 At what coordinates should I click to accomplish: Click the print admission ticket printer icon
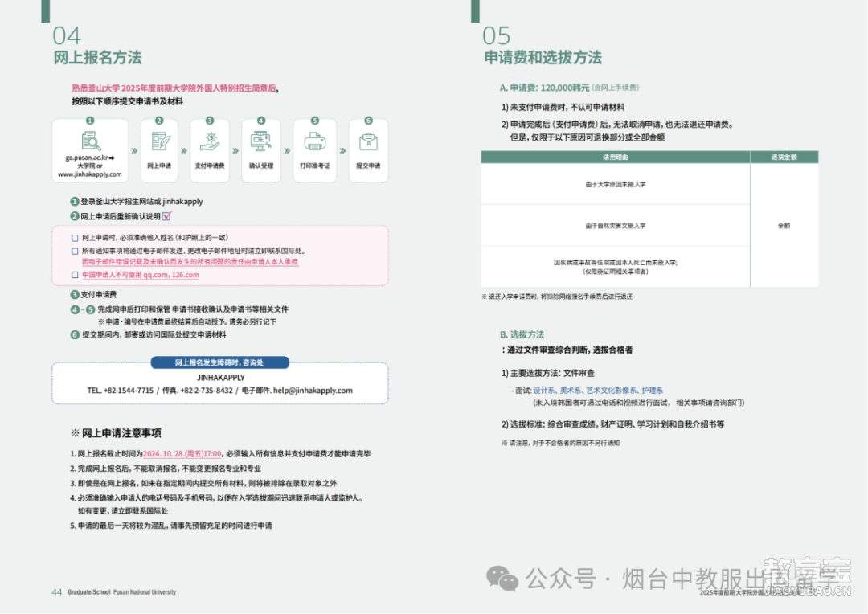pyautogui.click(x=315, y=141)
